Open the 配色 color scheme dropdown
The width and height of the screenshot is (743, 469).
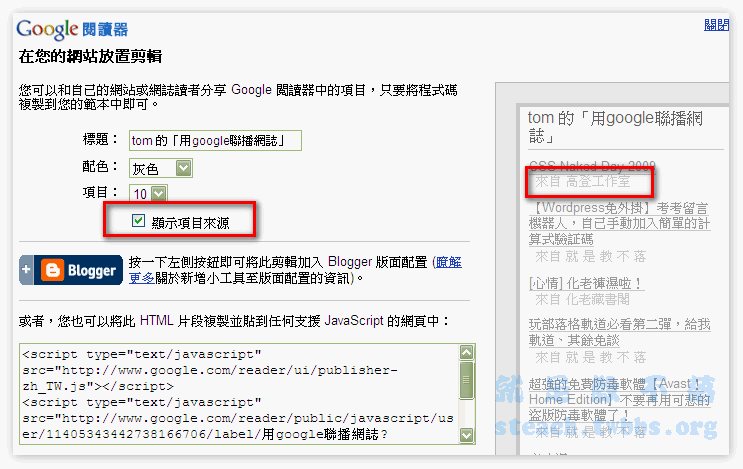[161, 168]
